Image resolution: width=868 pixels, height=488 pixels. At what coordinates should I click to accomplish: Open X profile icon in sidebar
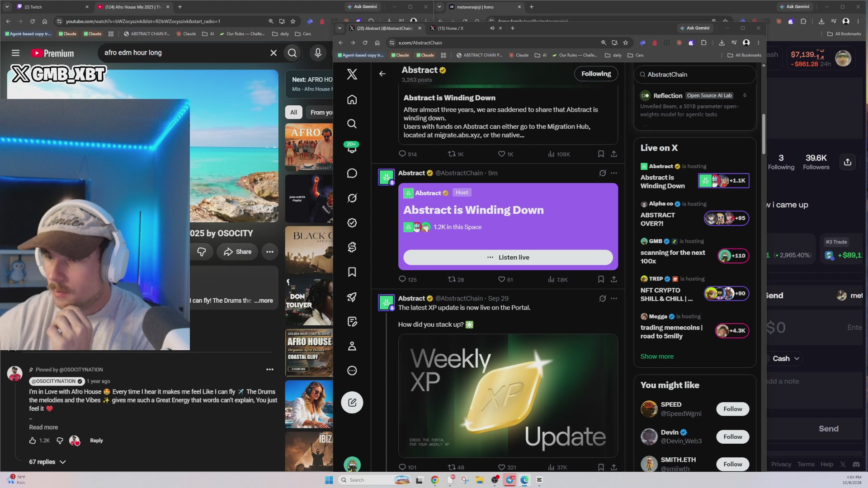(352, 346)
